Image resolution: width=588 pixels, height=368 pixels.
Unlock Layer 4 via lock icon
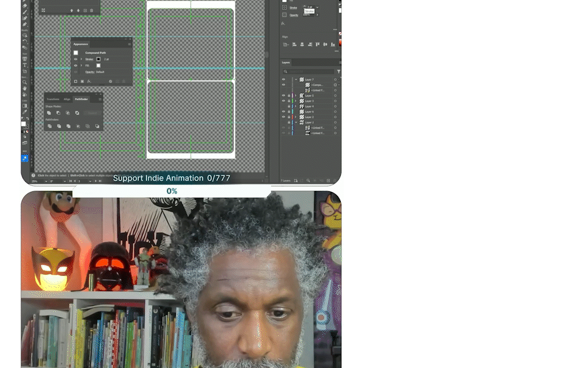pyautogui.click(x=289, y=106)
